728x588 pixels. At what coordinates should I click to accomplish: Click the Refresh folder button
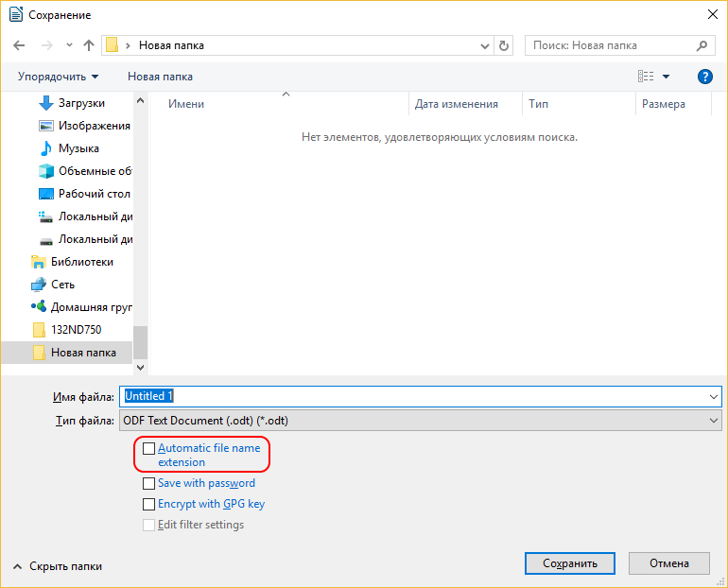(x=504, y=45)
